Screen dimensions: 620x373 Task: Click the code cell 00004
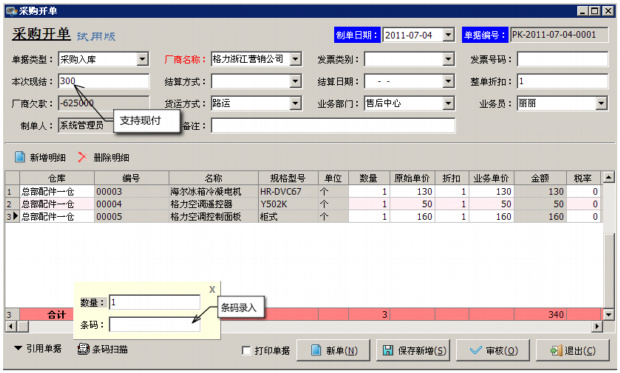(x=132, y=204)
